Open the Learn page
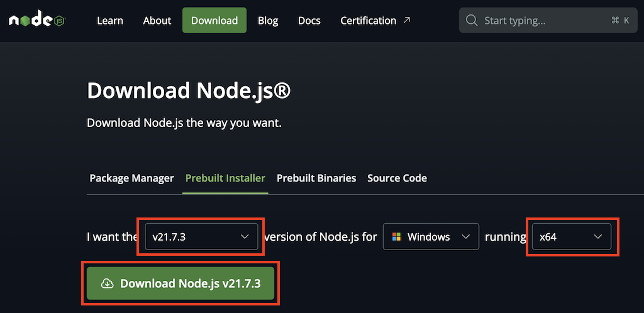 109,20
